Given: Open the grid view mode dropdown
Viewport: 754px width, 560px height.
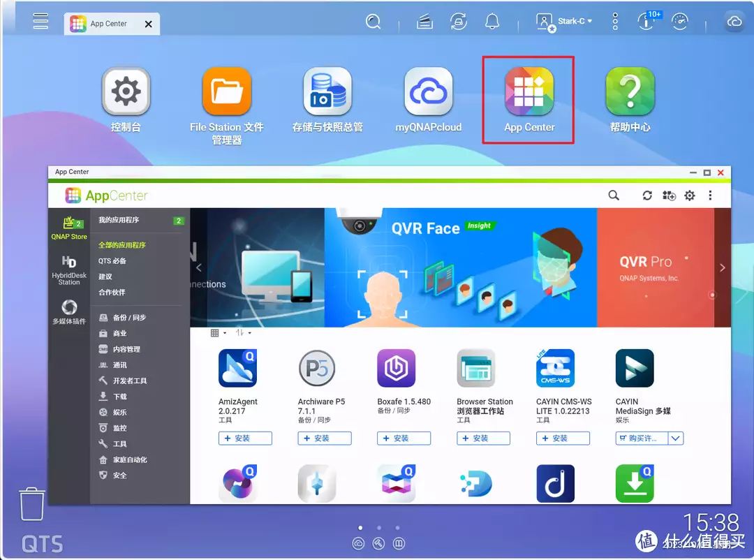Looking at the screenshot, I should pos(219,332).
